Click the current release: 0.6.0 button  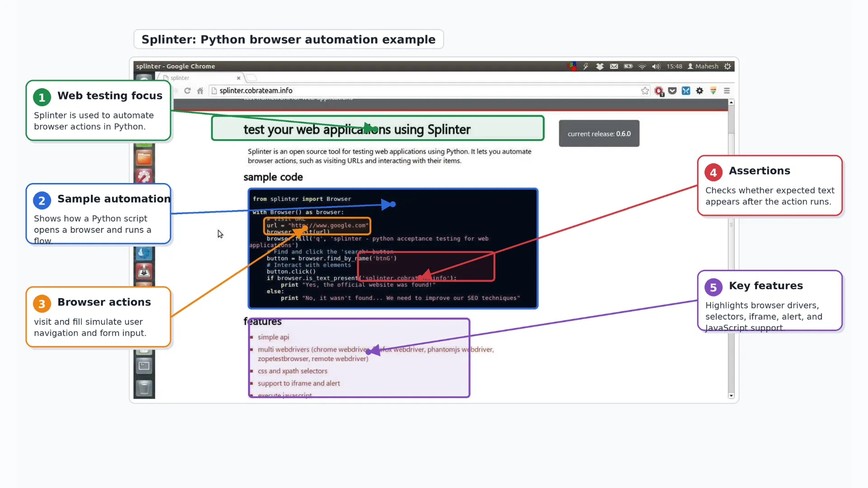coord(599,134)
